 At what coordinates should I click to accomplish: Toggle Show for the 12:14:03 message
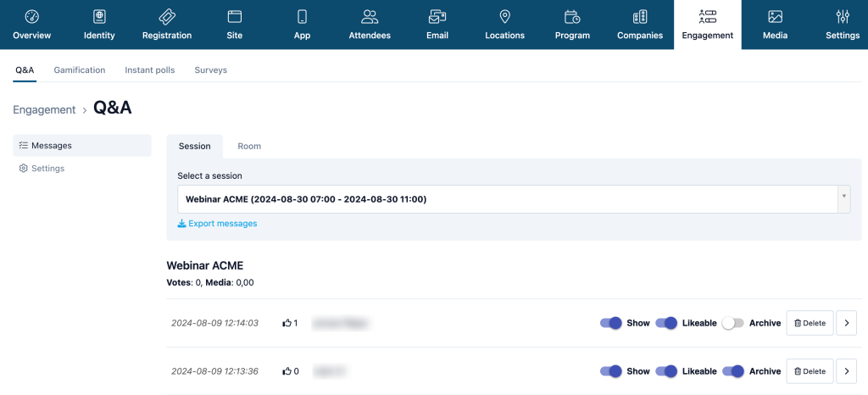coord(611,323)
